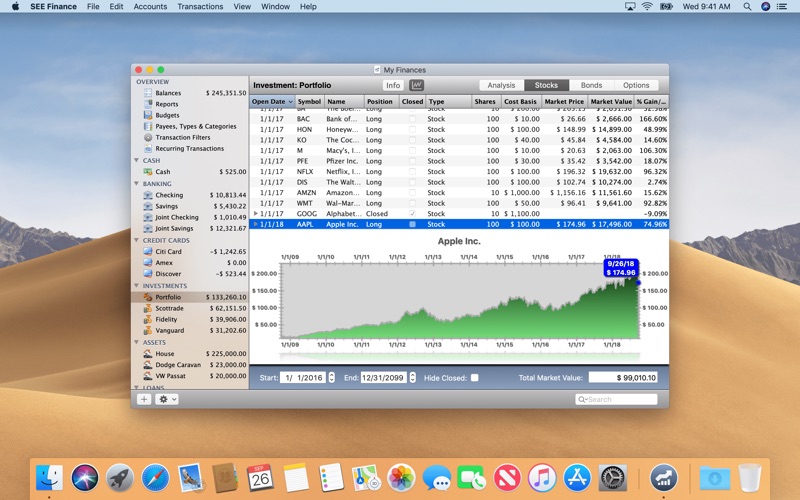This screenshot has width=800, height=500.
Task: Click the 9/26/18 chart price marker
Action: pos(621,268)
